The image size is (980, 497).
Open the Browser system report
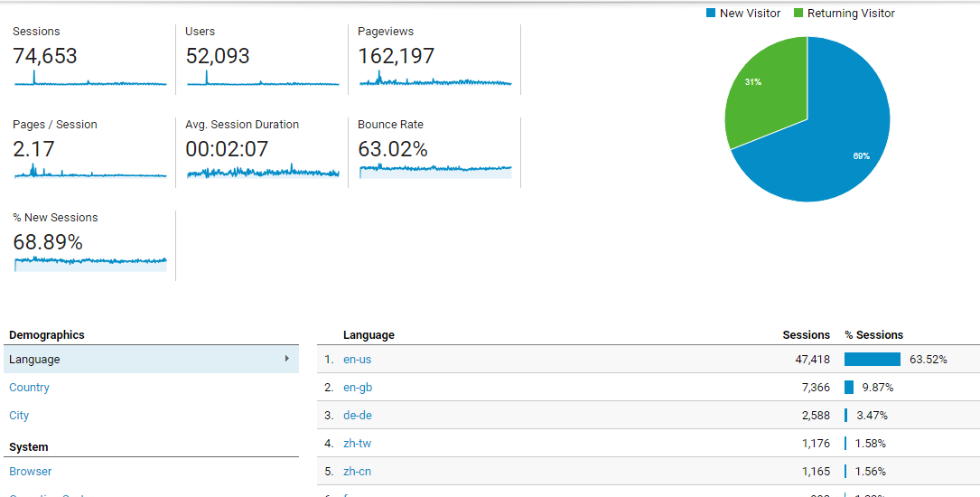[31, 472]
